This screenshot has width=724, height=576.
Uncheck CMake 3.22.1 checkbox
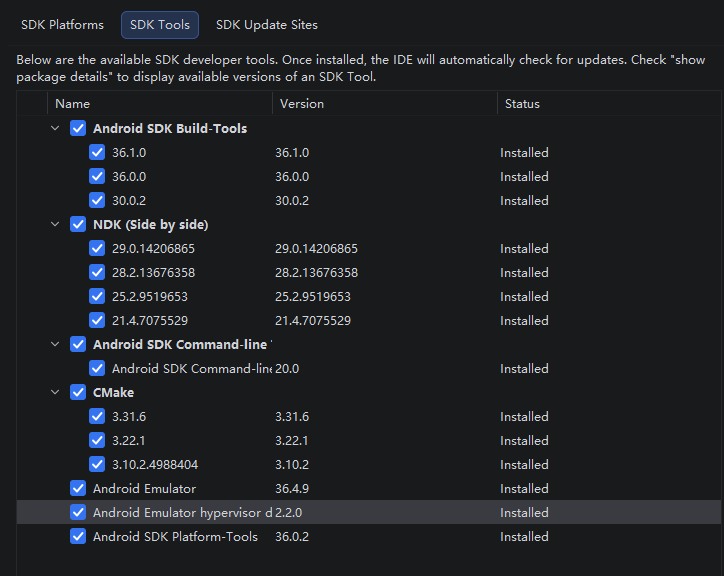point(97,441)
